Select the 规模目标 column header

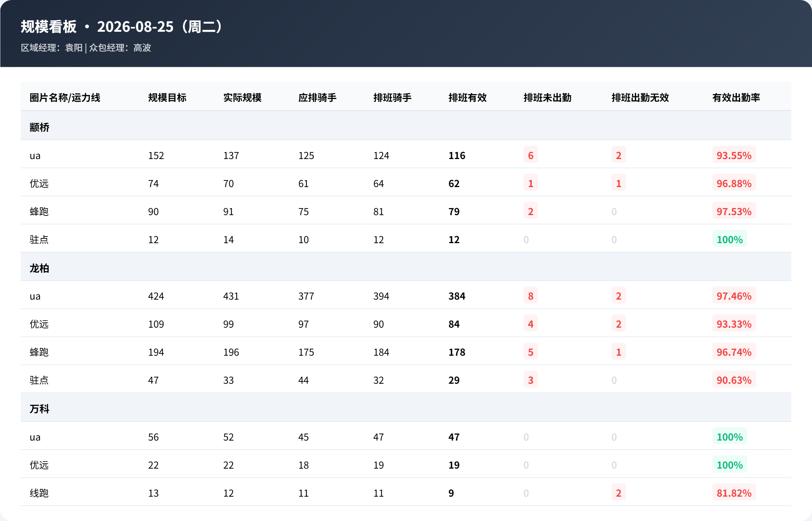167,97
